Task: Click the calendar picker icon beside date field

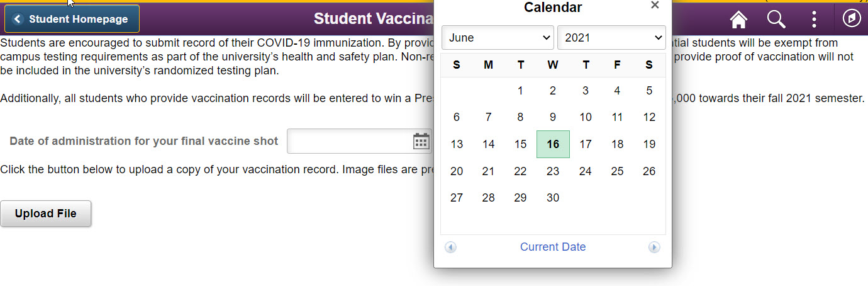Action: tap(421, 141)
